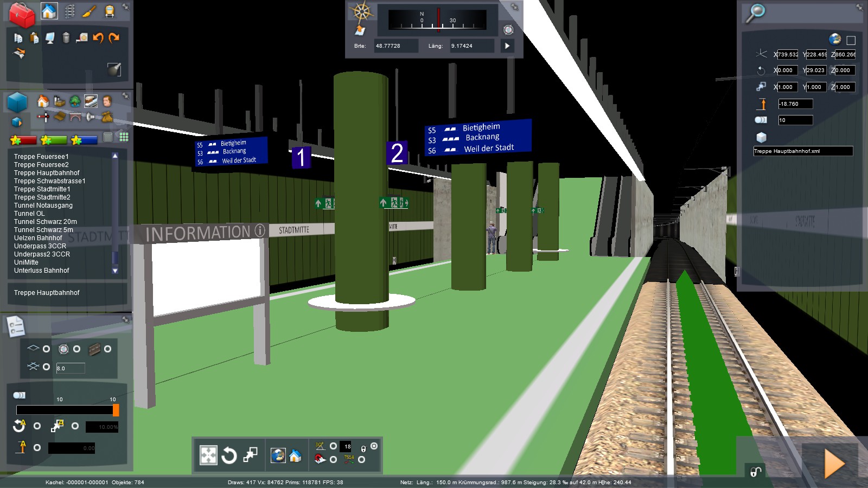The width and height of the screenshot is (868, 488).
Task: Undo the last action
Action: tap(98, 37)
